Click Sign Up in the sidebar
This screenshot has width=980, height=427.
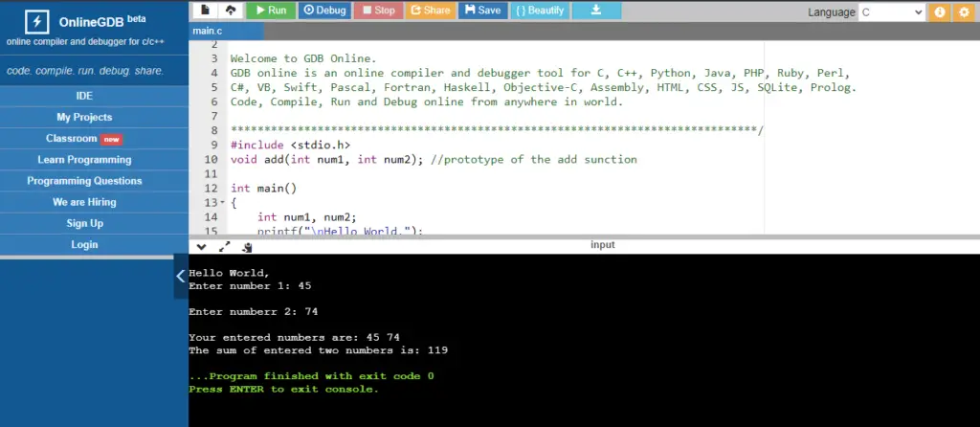pos(84,223)
